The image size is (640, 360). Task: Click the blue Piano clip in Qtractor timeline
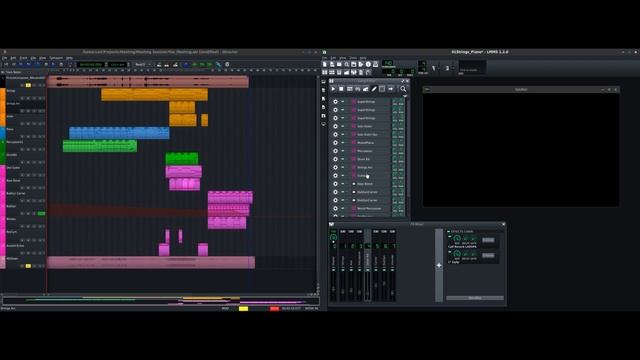[x=119, y=133]
